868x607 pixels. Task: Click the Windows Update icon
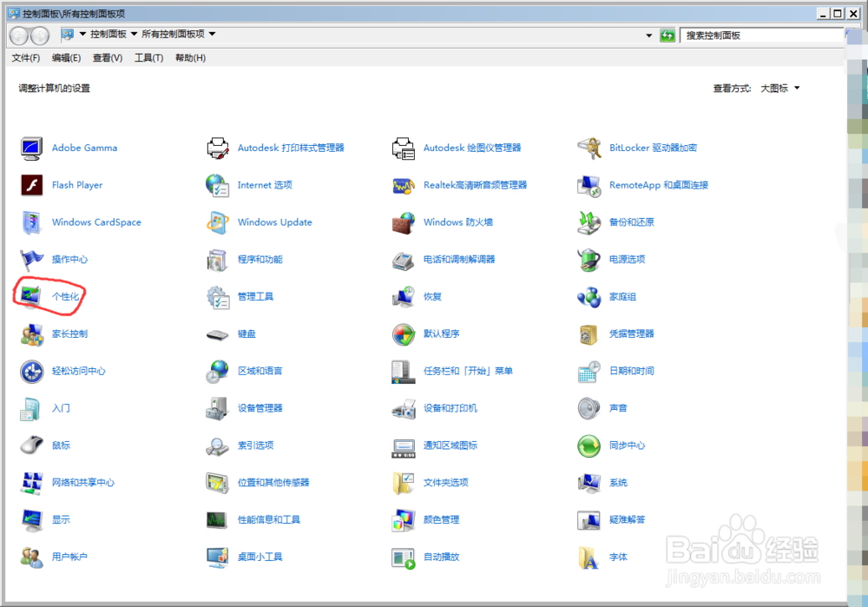coord(218,222)
